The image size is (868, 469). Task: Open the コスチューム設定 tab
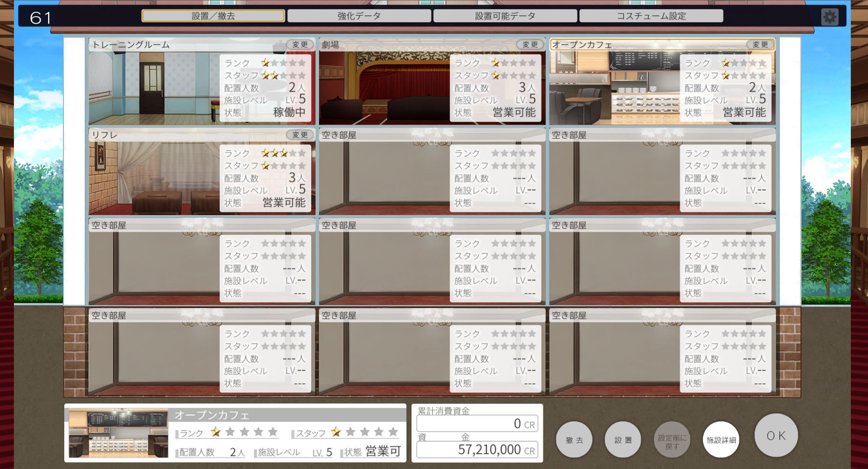pos(651,16)
